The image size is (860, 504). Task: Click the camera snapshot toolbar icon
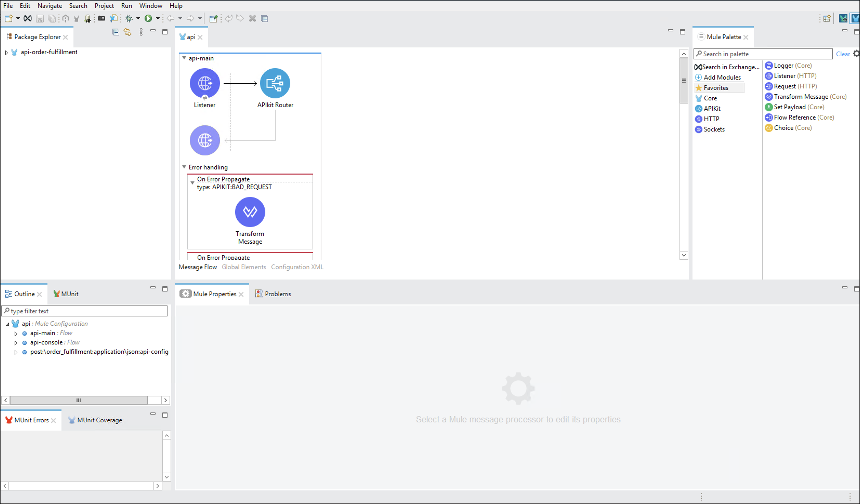click(x=101, y=18)
